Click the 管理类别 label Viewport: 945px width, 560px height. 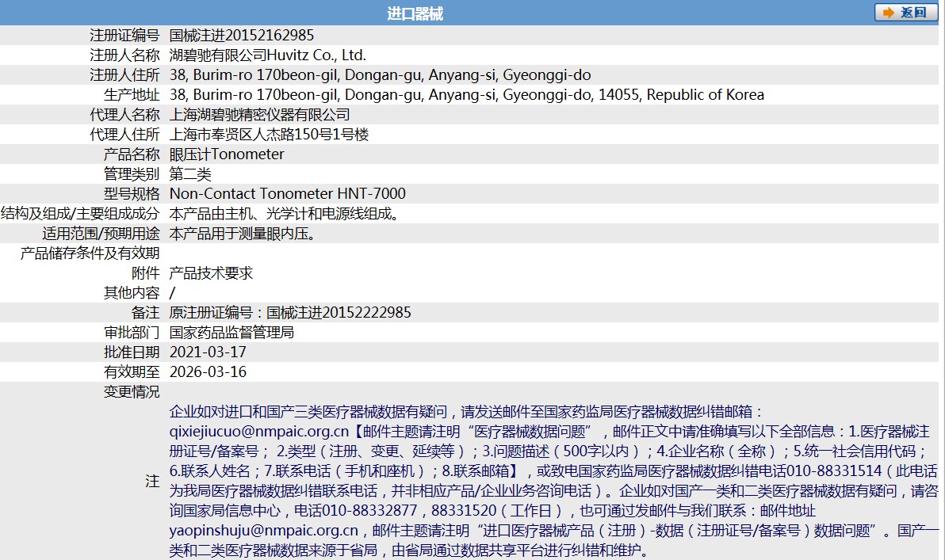click(132, 174)
